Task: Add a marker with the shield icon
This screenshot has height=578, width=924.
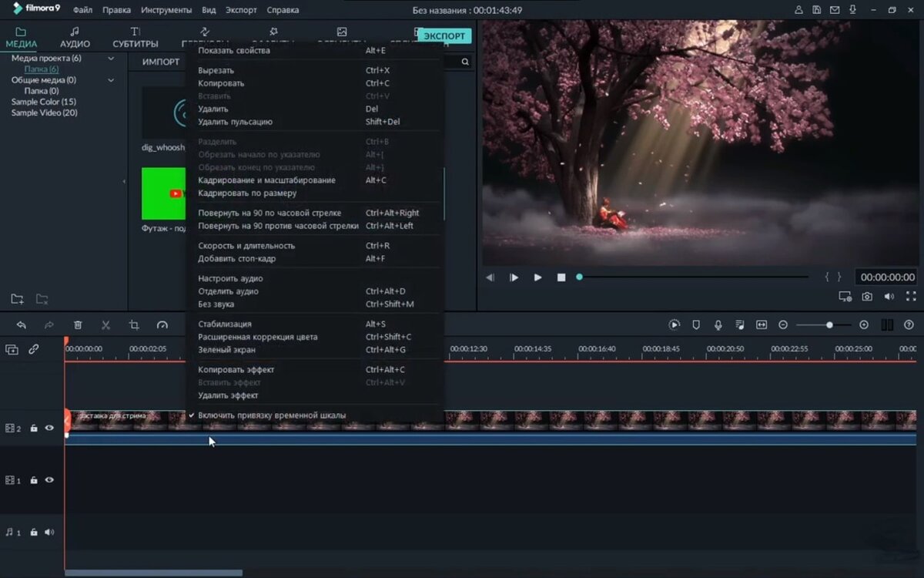Action: tap(696, 325)
